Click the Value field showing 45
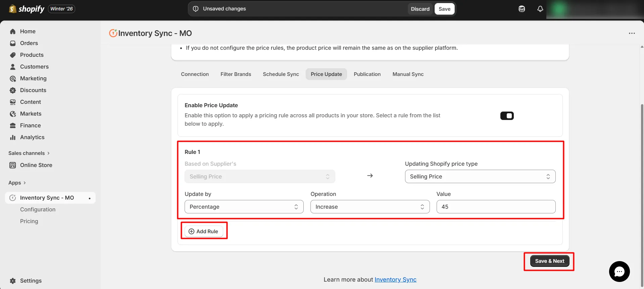The height and width of the screenshot is (289, 644). (496, 207)
